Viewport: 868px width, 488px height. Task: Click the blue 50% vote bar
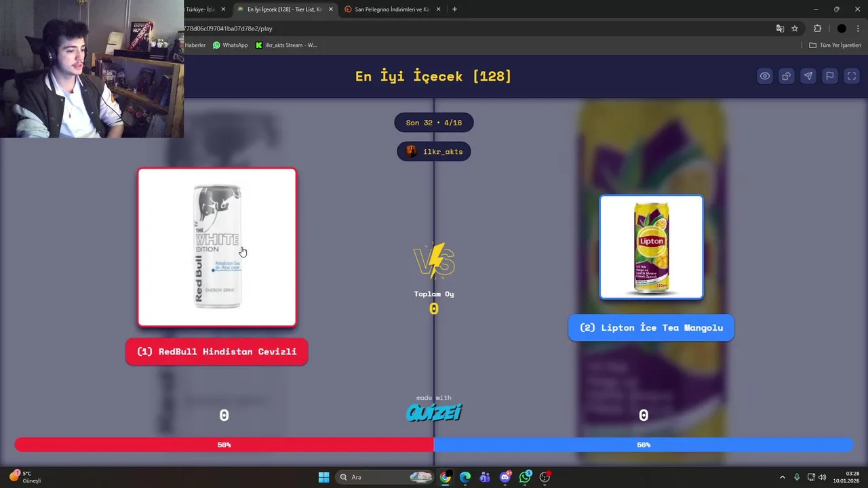tap(644, 445)
